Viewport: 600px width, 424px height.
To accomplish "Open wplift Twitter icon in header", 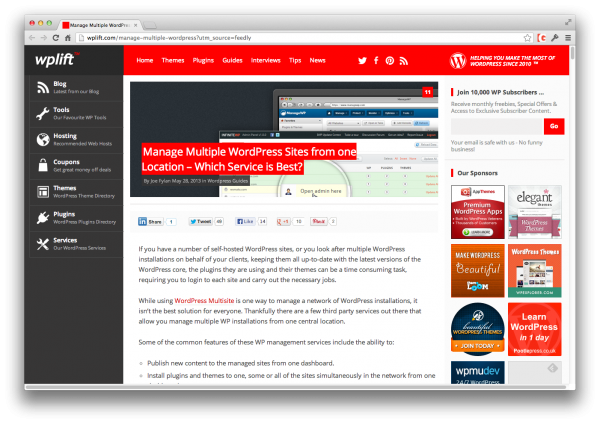I will click(x=362, y=60).
